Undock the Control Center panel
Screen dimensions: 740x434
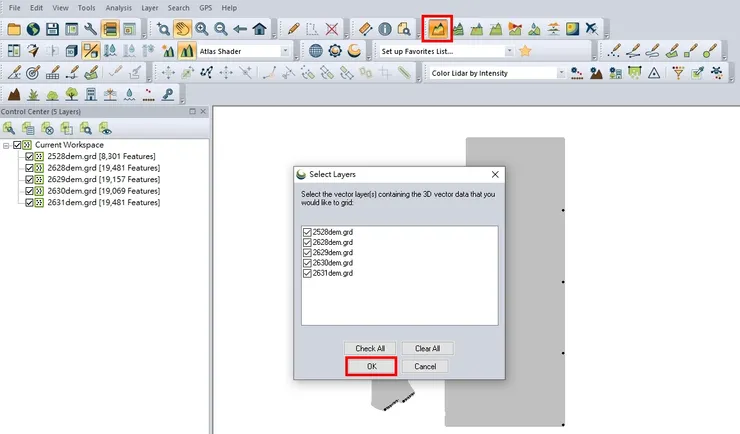point(192,111)
